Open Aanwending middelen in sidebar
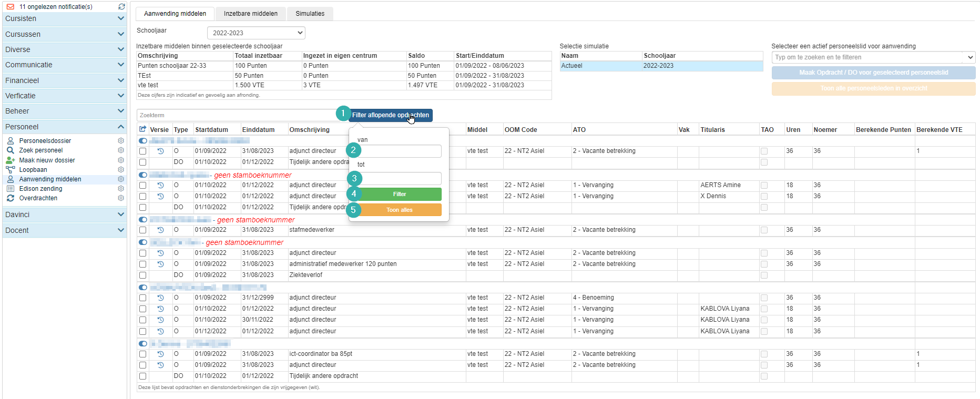 point(50,179)
